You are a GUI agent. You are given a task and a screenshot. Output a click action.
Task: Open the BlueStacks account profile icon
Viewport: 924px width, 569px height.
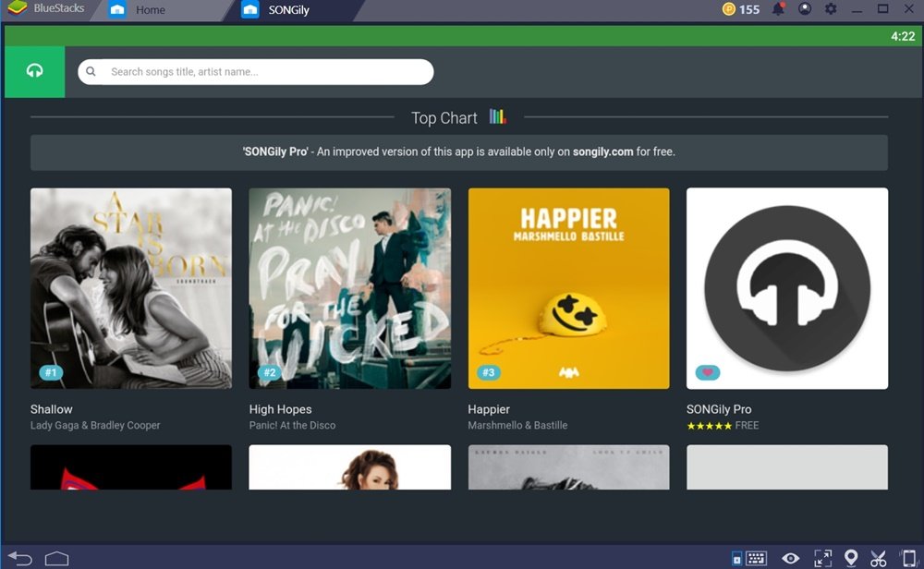point(805,9)
